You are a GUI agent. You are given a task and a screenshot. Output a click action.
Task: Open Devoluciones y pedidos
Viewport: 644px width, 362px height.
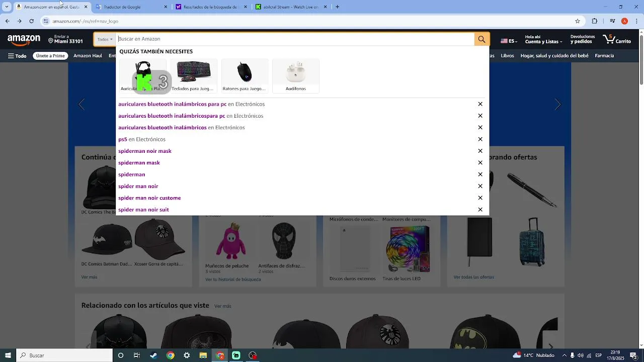[x=583, y=39]
